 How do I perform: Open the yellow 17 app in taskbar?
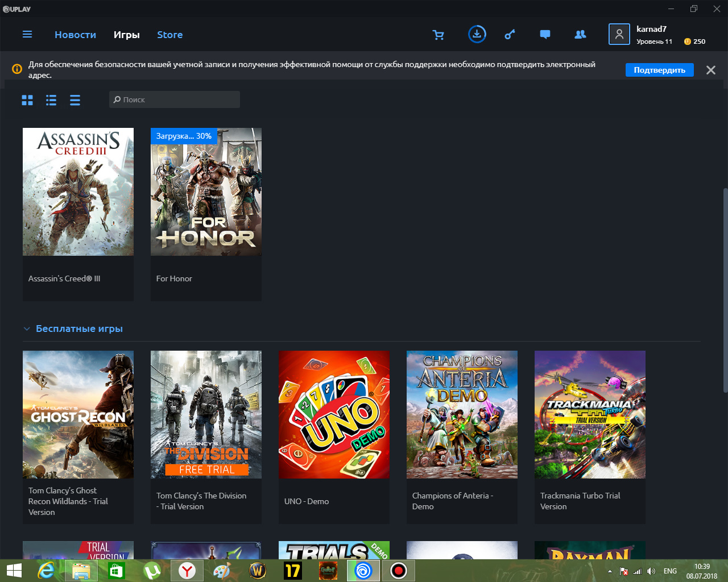293,571
